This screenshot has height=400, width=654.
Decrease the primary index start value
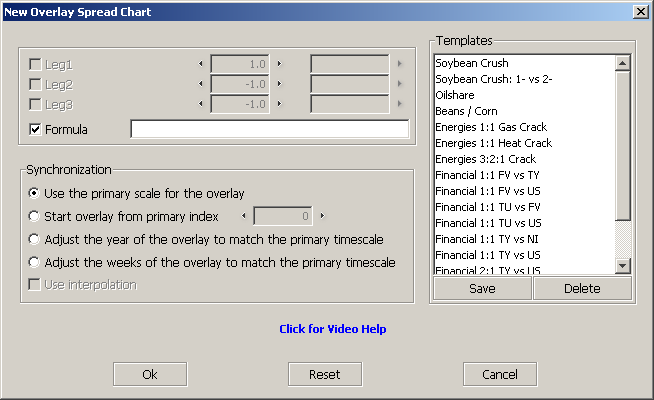(x=244, y=216)
